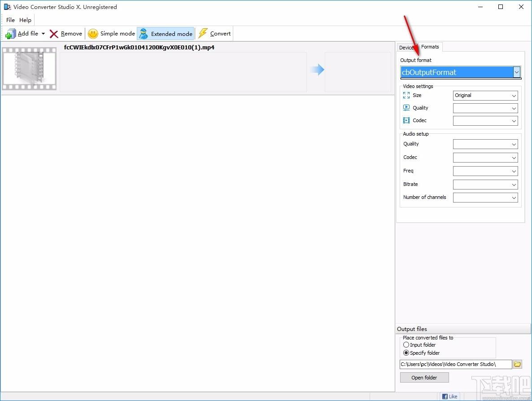
Task: Open the File menu
Action: click(10, 20)
